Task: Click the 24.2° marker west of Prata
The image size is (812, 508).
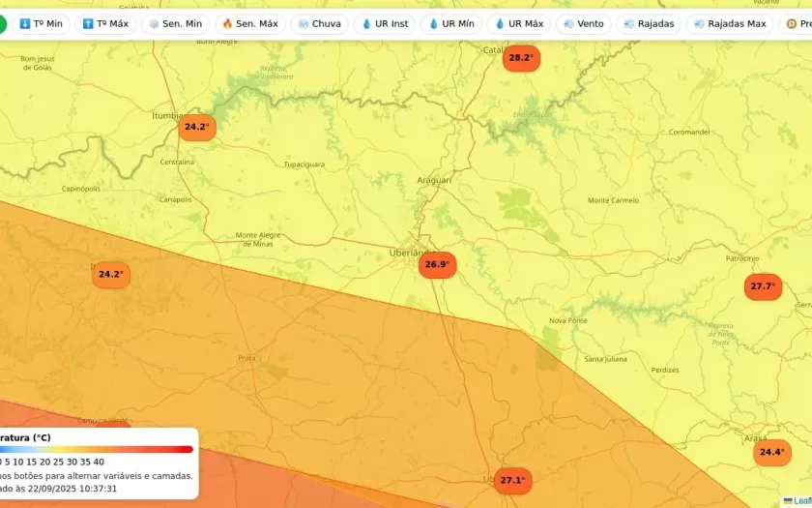Action: click(111, 275)
